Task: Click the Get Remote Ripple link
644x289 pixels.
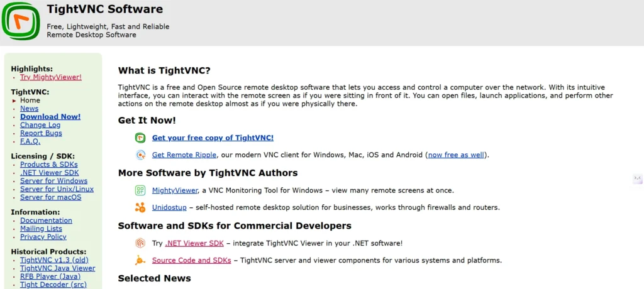Action: click(184, 155)
